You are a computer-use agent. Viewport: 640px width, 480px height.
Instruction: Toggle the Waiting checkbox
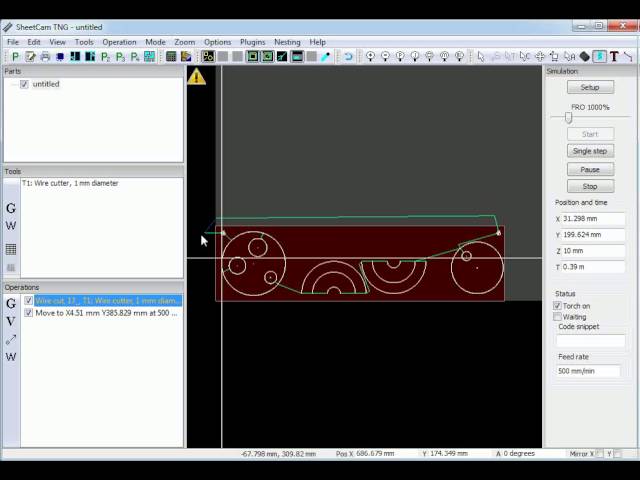557,317
